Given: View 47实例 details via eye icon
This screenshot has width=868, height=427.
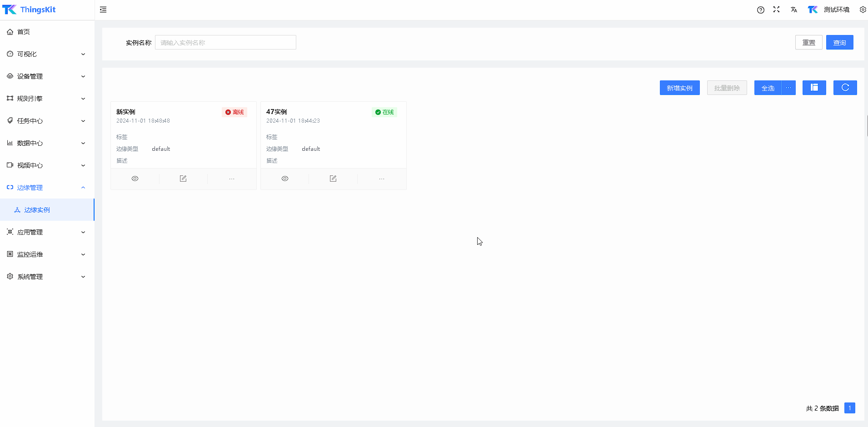Looking at the screenshot, I should coord(285,179).
